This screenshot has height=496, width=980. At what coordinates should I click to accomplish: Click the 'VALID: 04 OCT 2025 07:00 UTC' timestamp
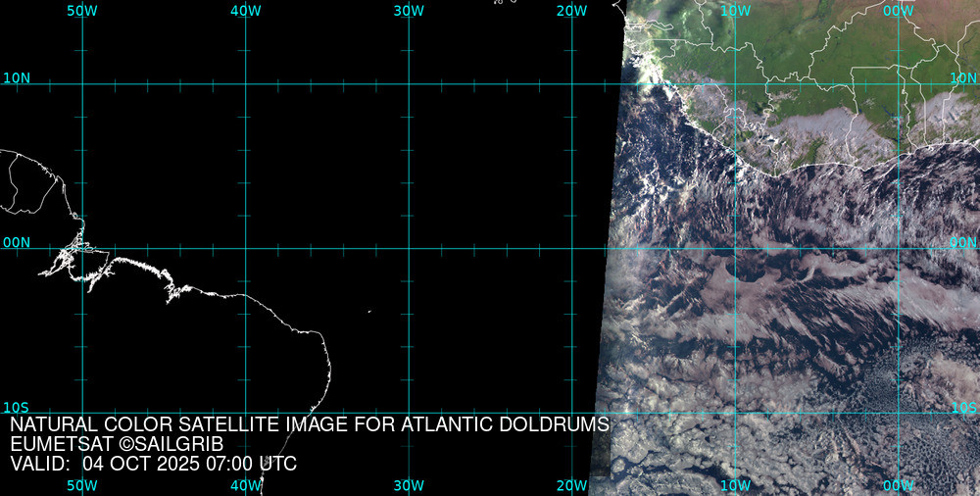[153, 464]
